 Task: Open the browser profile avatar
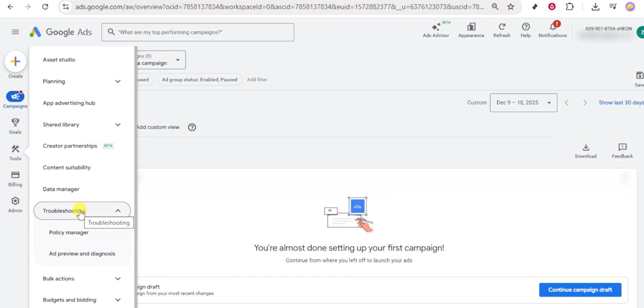click(630, 7)
